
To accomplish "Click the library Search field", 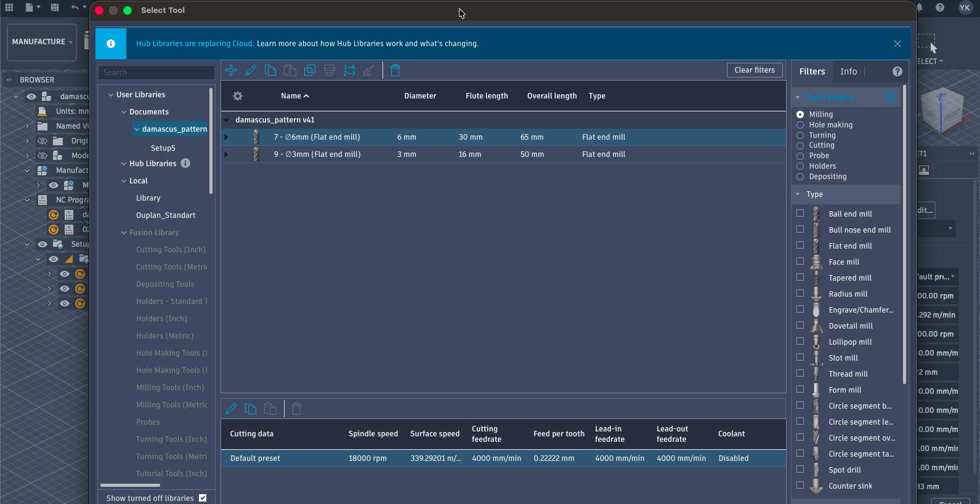I will pyautogui.click(x=156, y=73).
